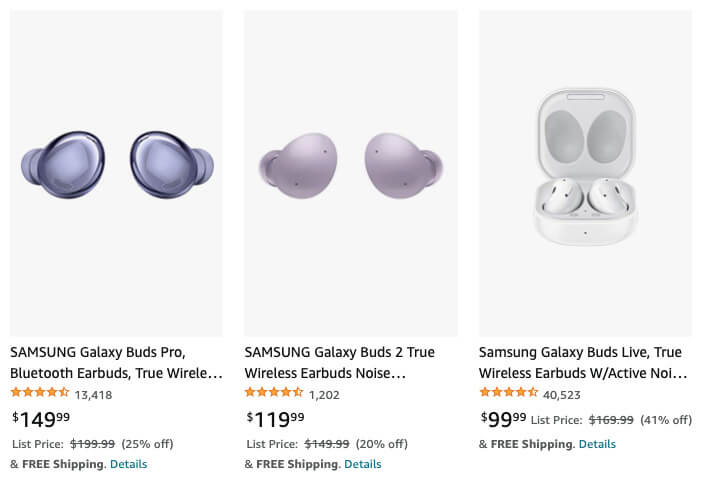The width and height of the screenshot is (706, 490).
Task: Open Galaxy Buds Pro product image
Action: [116, 173]
